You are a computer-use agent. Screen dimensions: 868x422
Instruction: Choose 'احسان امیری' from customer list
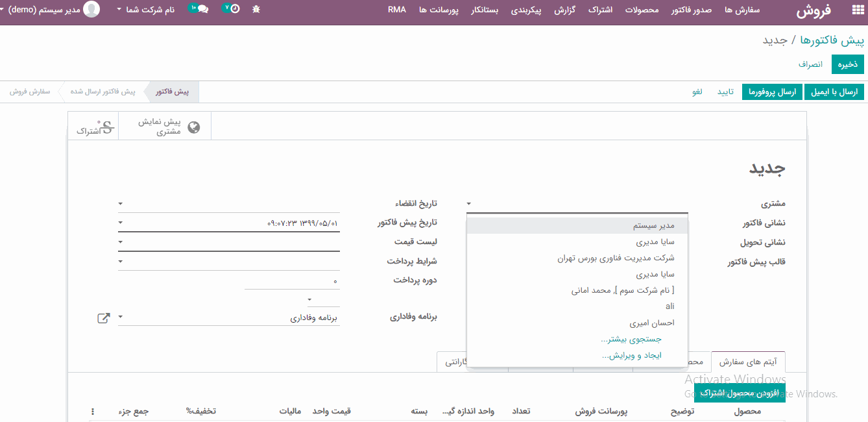tap(651, 323)
